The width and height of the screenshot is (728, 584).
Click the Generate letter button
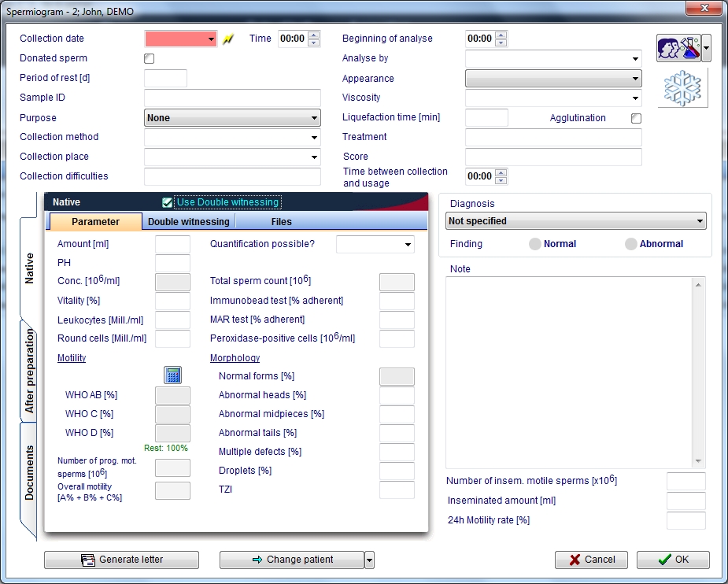tap(122, 560)
